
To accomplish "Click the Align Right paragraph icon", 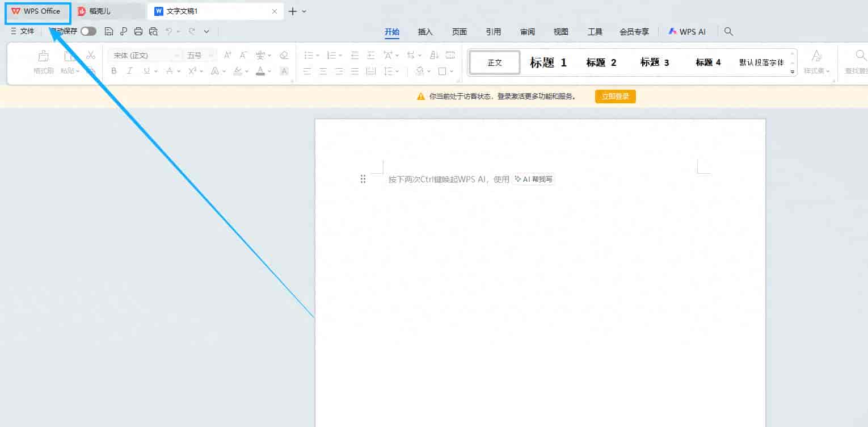I will [x=339, y=71].
